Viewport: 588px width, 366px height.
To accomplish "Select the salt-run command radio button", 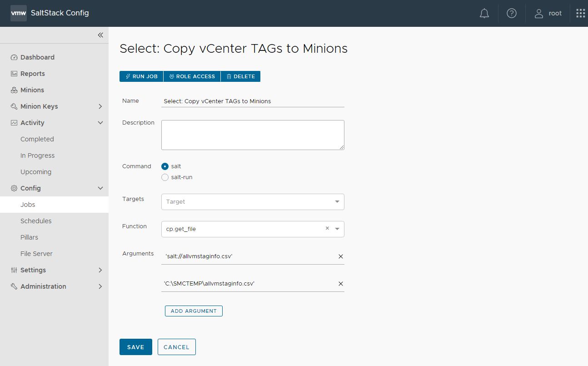I will tap(165, 177).
